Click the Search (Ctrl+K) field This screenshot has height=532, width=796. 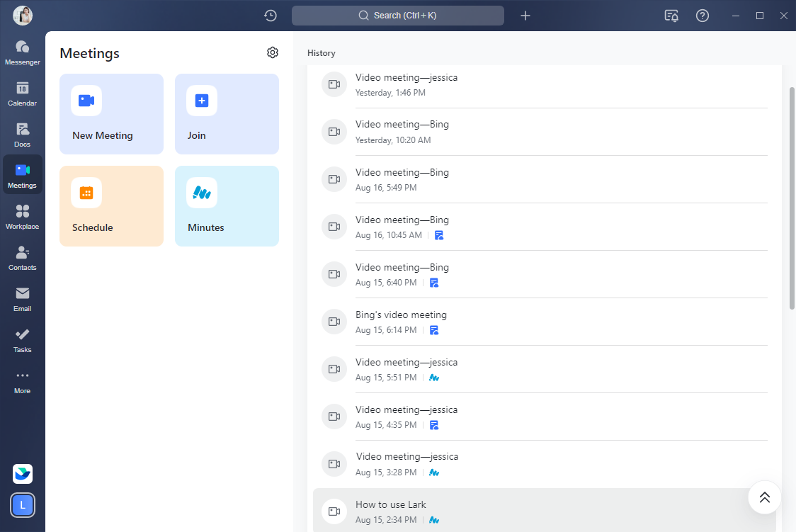[398, 16]
